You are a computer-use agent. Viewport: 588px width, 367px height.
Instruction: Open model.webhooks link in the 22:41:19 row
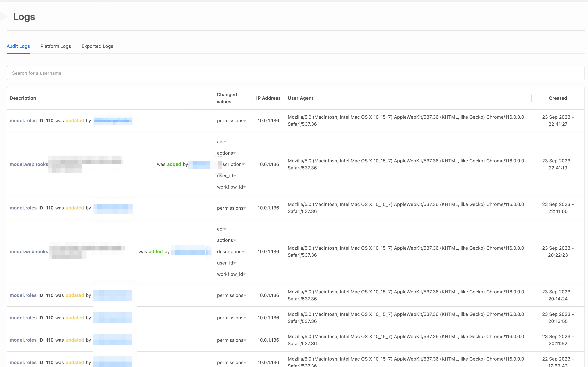pos(29,164)
